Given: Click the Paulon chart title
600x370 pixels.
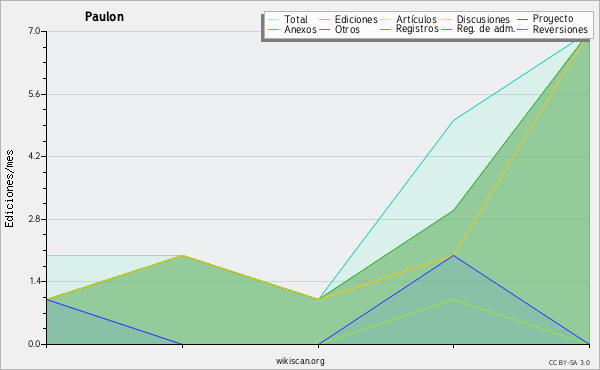Looking at the screenshot, I should [104, 17].
